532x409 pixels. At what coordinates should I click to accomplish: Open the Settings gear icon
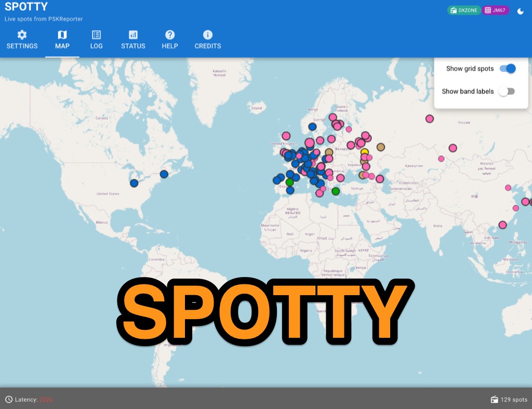point(22,35)
